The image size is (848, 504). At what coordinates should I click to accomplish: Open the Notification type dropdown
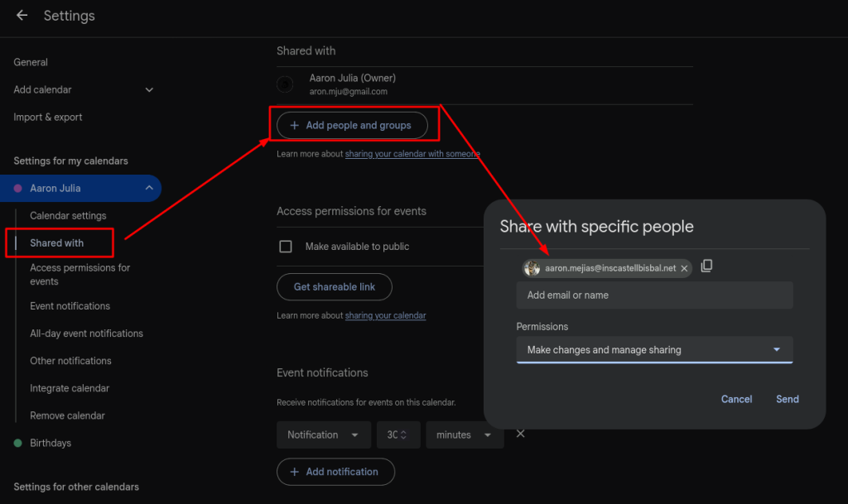click(323, 435)
